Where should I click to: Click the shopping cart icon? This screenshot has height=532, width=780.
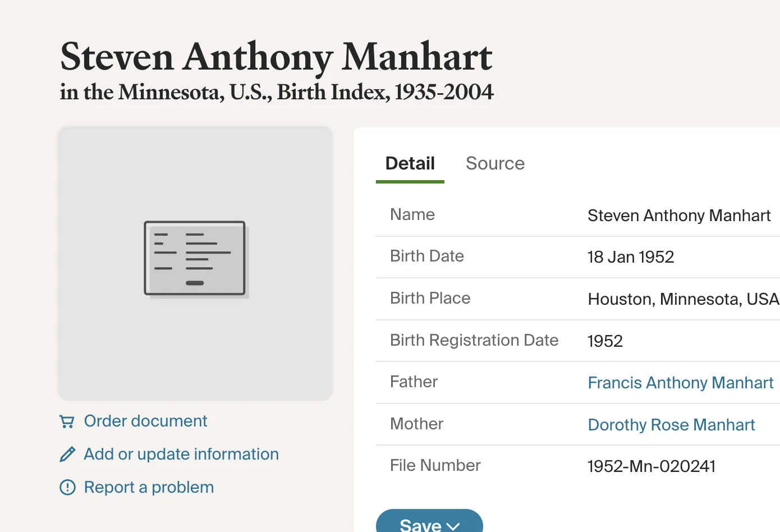click(x=67, y=421)
